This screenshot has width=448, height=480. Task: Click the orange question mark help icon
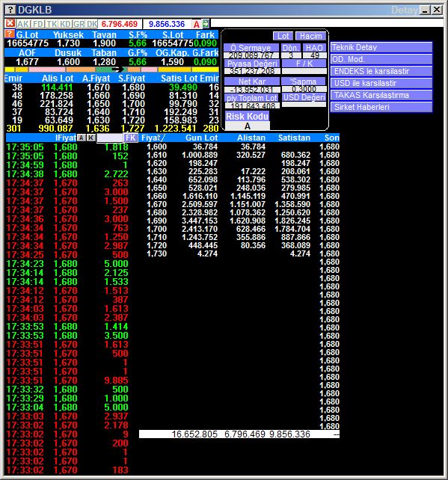tap(10, 34)
